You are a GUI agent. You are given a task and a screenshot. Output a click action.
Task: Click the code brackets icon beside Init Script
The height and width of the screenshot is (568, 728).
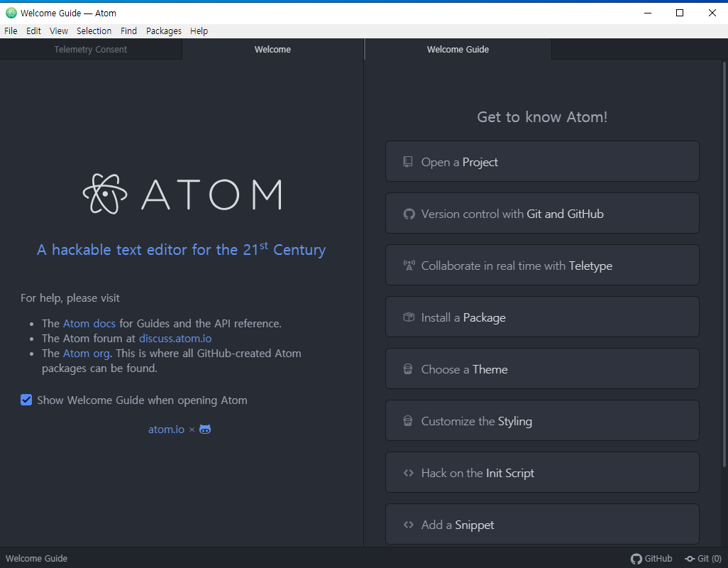click(x=409, y=473)
